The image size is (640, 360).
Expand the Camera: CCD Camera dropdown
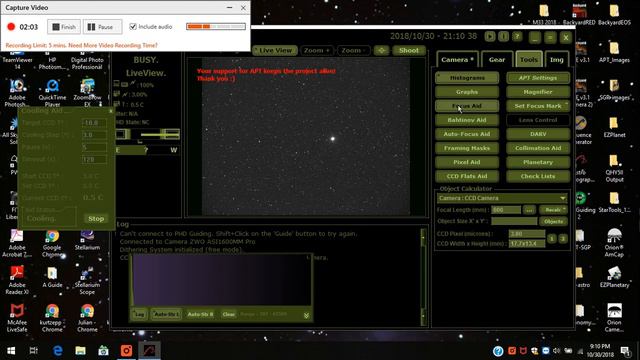point(502,198)
